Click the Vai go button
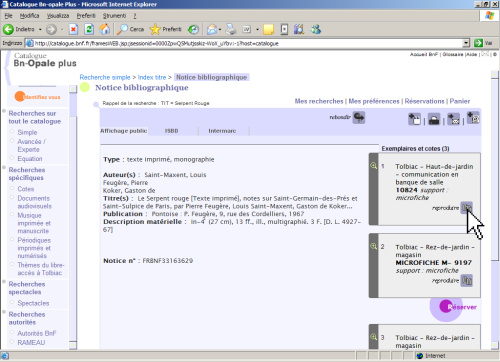Image resolution: width=500 pixels, height=362 pixels. click(483, 43)
